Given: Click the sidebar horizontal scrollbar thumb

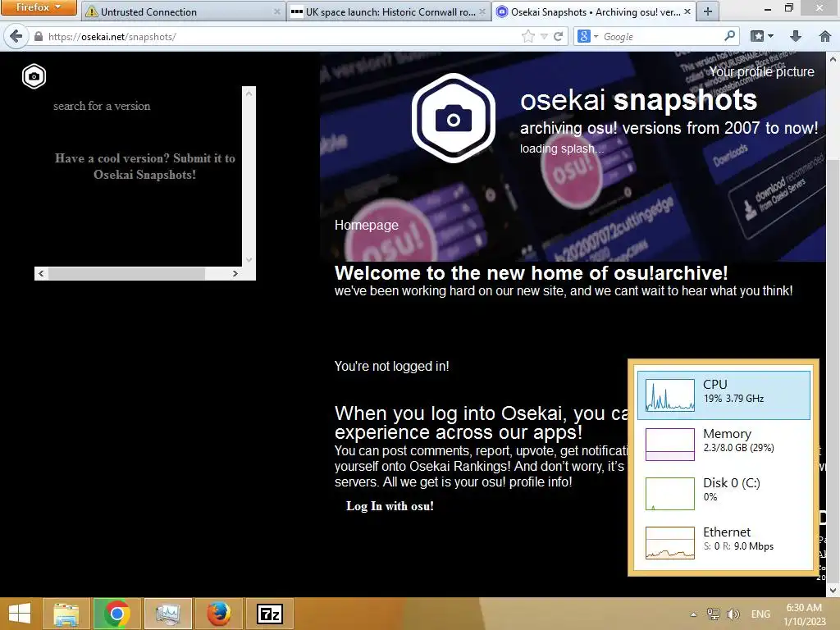Looking at the screenshot, I should click(126, 273).
